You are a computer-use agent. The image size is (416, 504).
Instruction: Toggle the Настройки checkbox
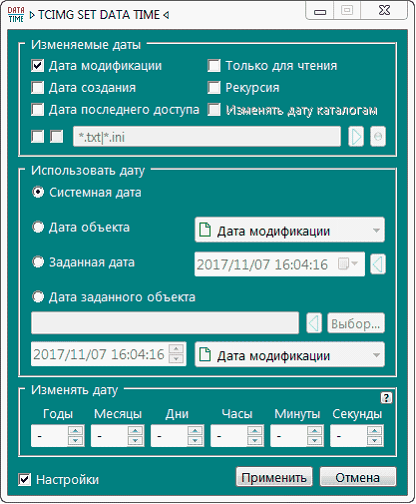tap(24, 479)
